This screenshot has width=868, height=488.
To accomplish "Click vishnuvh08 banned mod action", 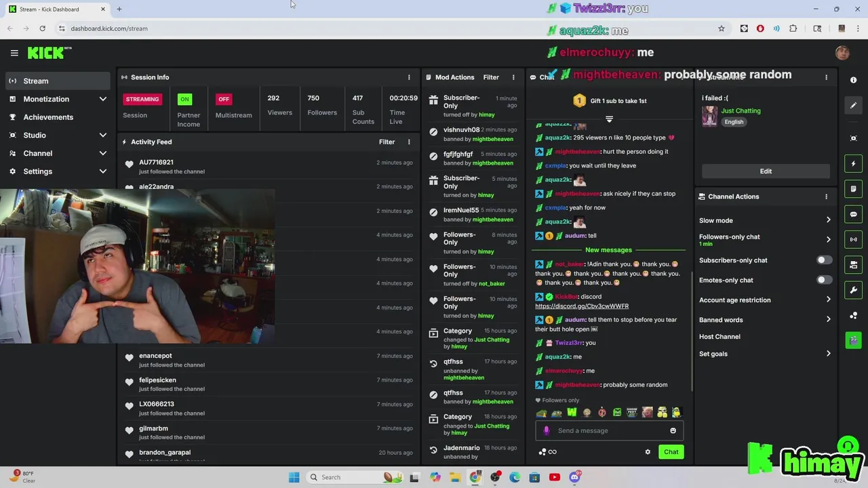I will (x=473, y=134).
